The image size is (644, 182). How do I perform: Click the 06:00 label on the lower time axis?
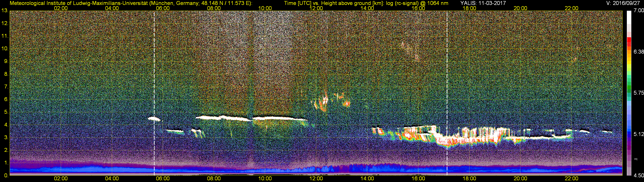[x=163, y=179]
